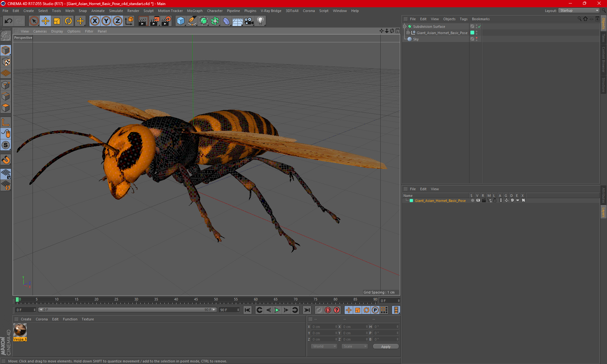Switch the coordinate system icon

point(129,21)
